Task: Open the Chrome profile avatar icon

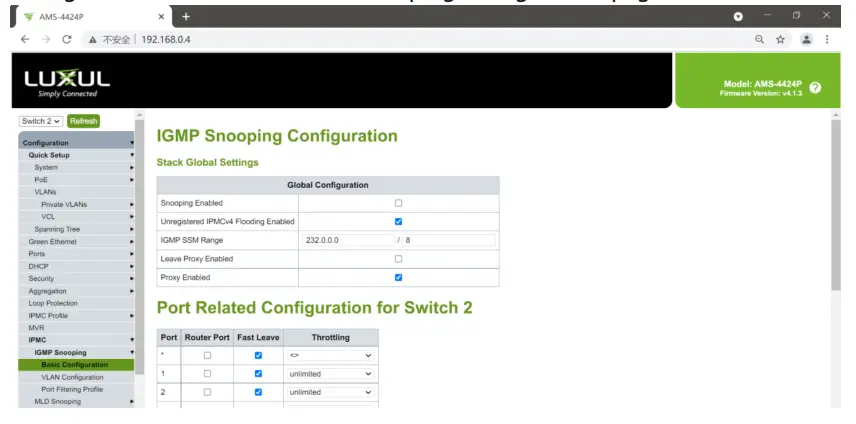Action: [806, 39]
